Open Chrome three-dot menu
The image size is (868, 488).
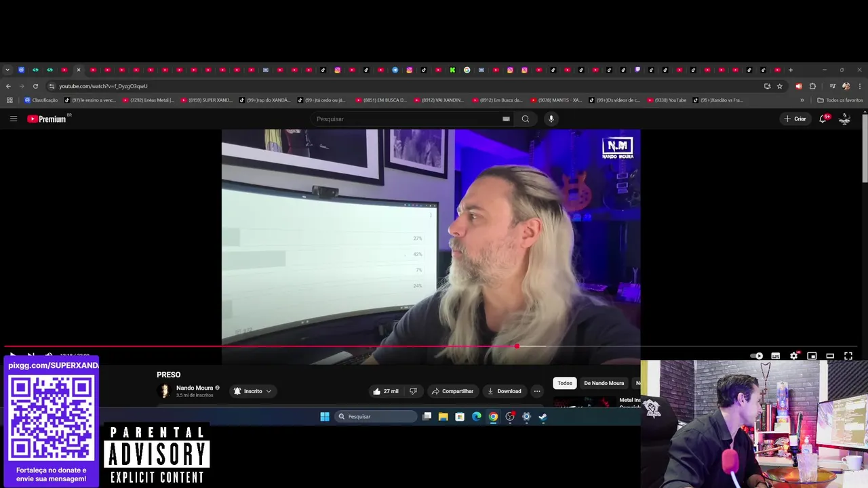pos(860,86)
